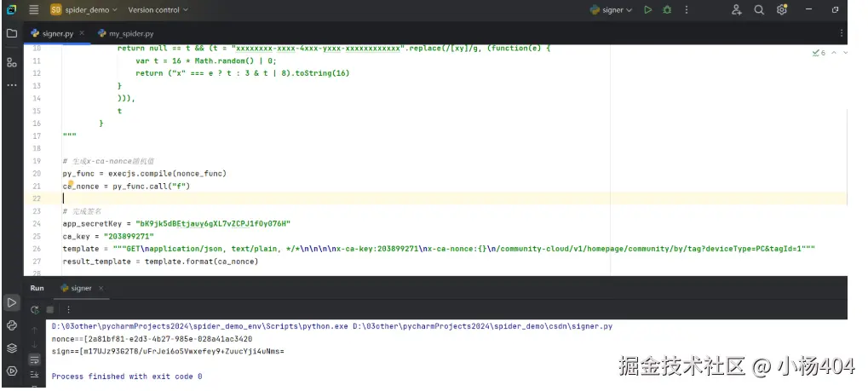Rerun signer from the Run panel

pos(35,309)
